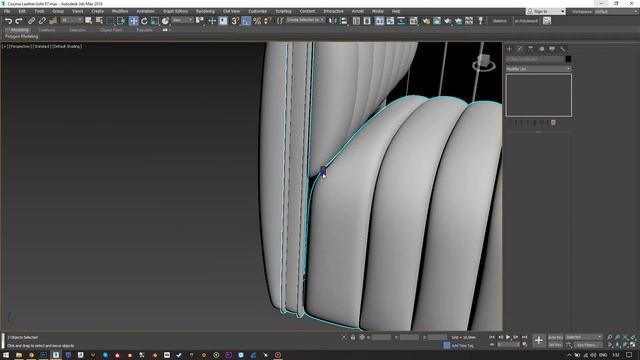Viewport: 640px width, 360px height.
Task: Activate Bind to Space Warp tool
Action: [53, 21]
